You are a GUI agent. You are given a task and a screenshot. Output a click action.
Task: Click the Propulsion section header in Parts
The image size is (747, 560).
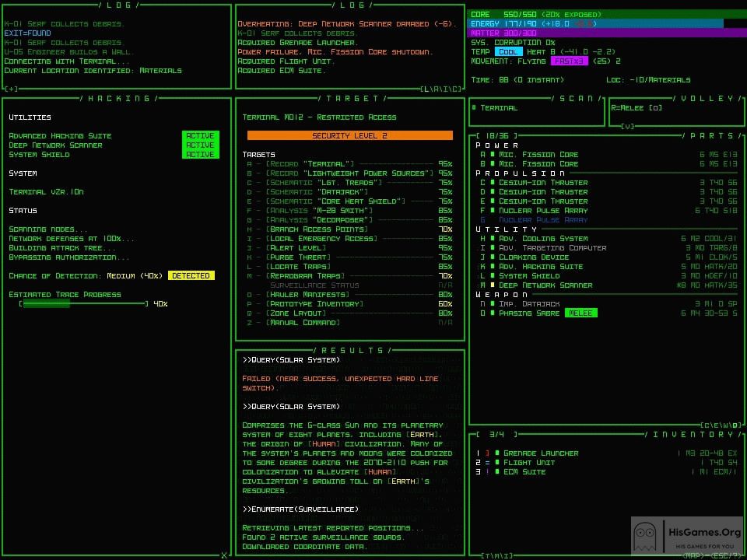click(x=521, y=173)
